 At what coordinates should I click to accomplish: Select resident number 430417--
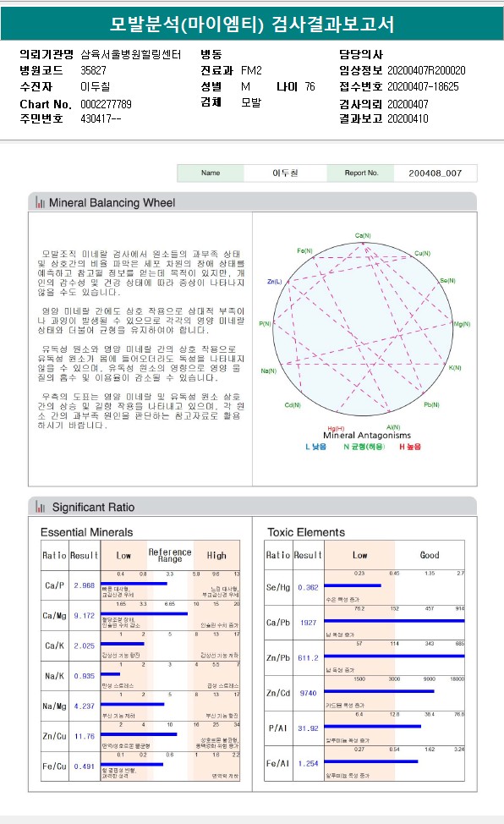coord(101,118)
